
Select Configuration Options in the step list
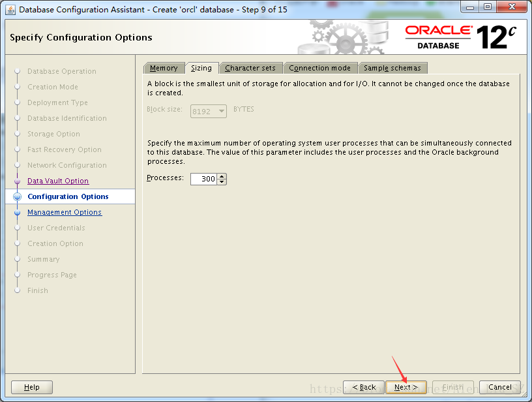[68, 196]
